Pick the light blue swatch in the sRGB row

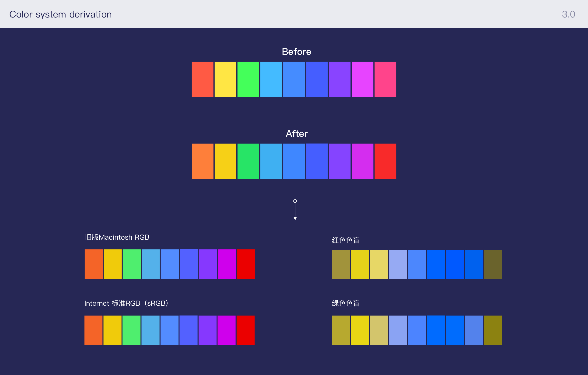click(x=150, y=330)
